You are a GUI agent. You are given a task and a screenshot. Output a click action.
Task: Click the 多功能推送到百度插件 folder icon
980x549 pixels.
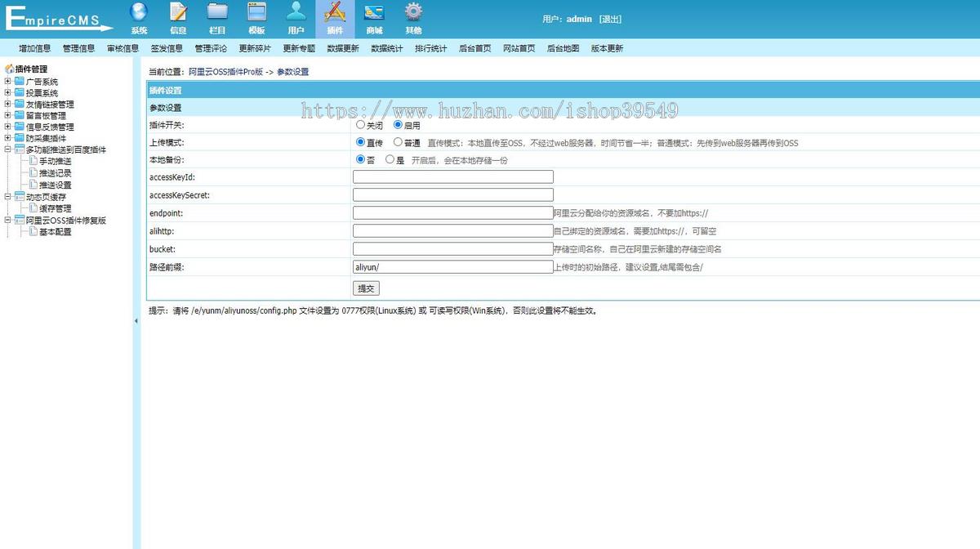(20, 150)
